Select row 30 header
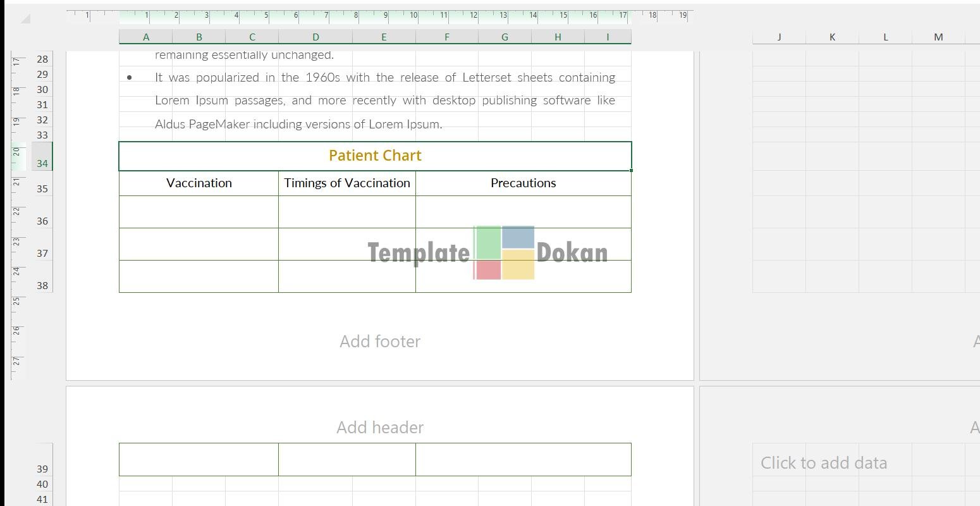This screenshot has height=506, width=980. tap(42, 89)
